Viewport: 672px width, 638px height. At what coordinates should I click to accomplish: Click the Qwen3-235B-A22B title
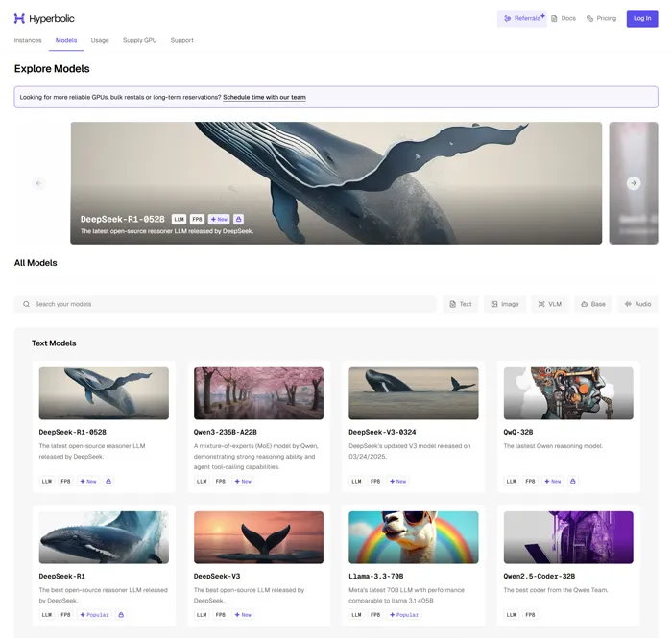(x=226, y=432)
